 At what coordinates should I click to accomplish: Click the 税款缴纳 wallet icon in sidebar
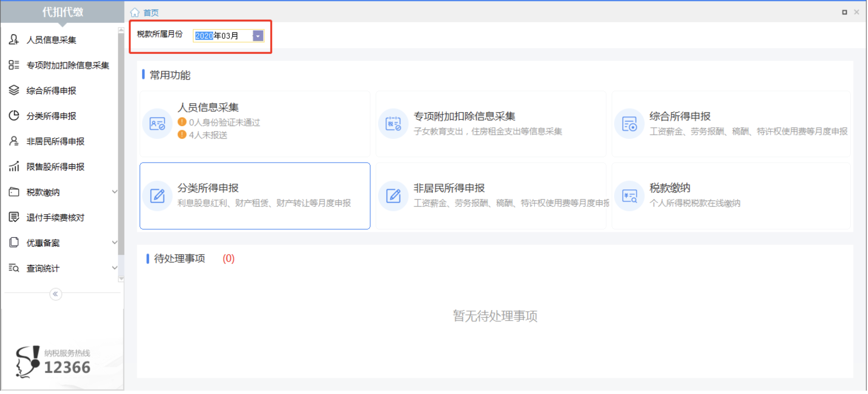click(14, 192)
